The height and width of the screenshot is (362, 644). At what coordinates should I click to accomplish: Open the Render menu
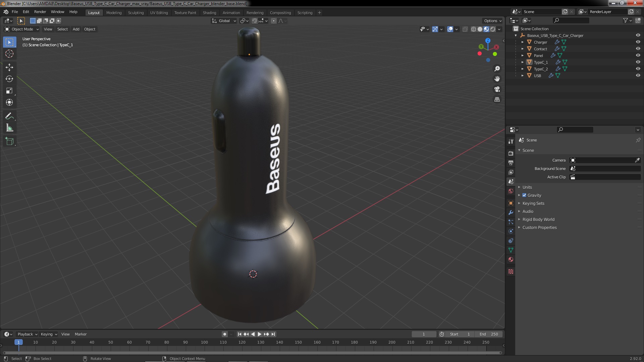pos(40,12)
